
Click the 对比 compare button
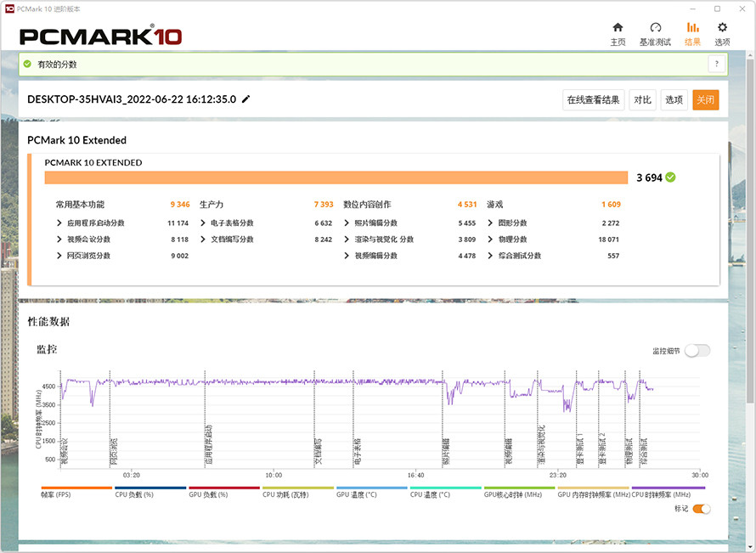pyautogui.click(x=643, y=99)
